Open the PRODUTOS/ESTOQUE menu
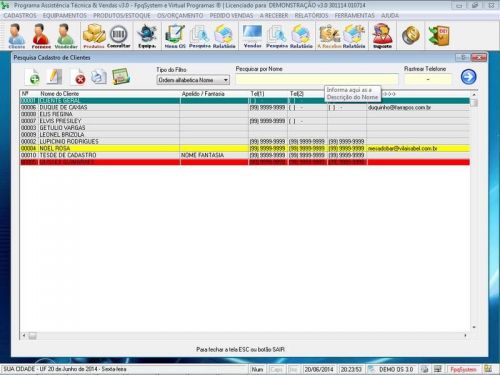The width and height of the screenshot is (500, 375). 122,16
